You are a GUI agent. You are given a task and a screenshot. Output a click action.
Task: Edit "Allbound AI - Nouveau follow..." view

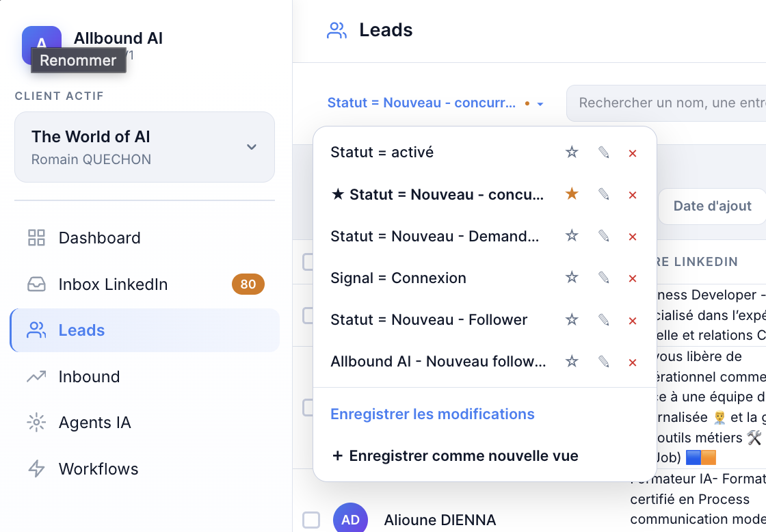pyautogui.click(x=603, y=362)
